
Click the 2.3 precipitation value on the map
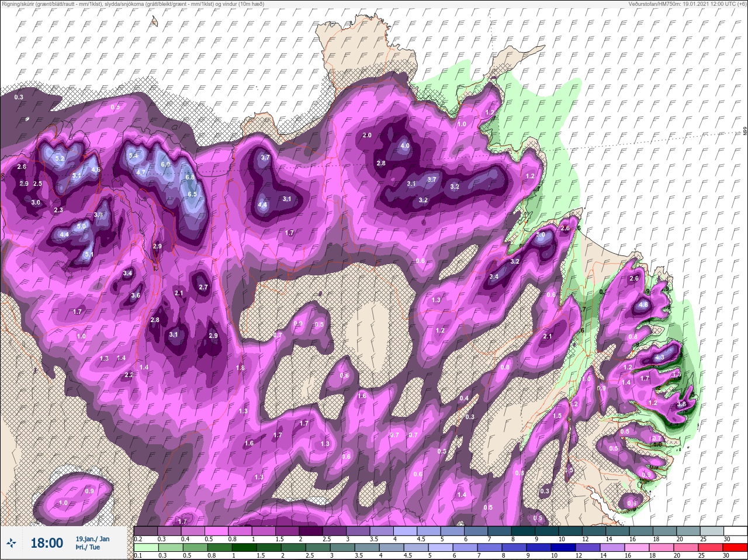point(58,210)
